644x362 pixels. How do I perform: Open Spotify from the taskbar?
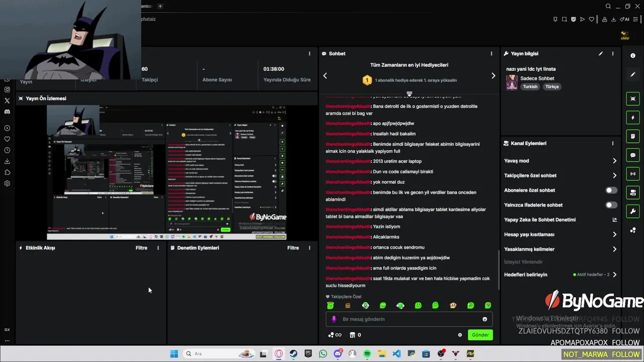click(x=367, y=354)
